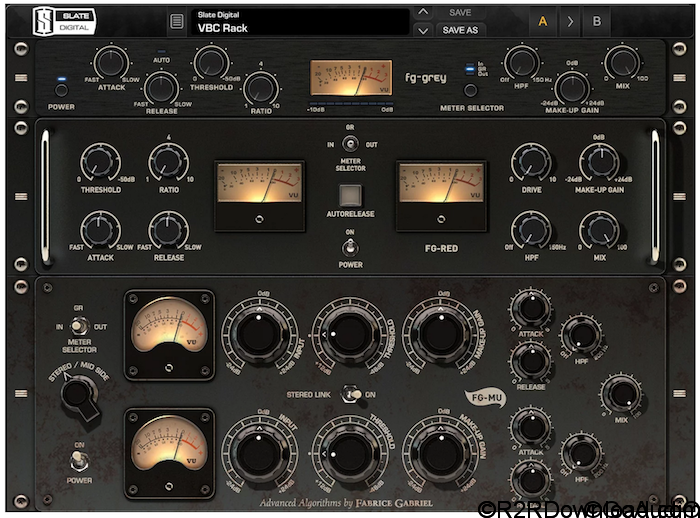Grab the FG-MU left rack handle

coord(21,394)
